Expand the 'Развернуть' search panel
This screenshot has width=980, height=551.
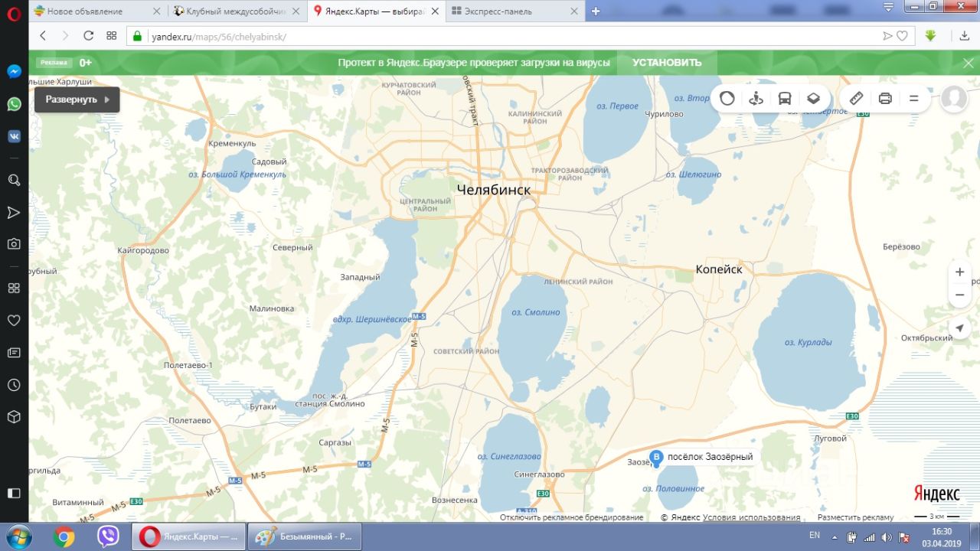pos(77,99)
